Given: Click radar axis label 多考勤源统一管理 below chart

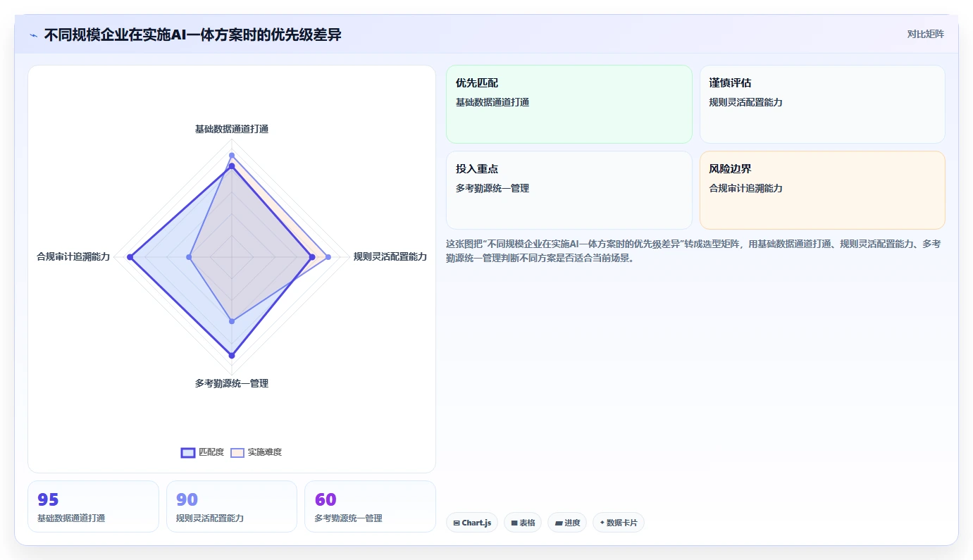Looking at the screenshot, I should click(x=232, y=384).
